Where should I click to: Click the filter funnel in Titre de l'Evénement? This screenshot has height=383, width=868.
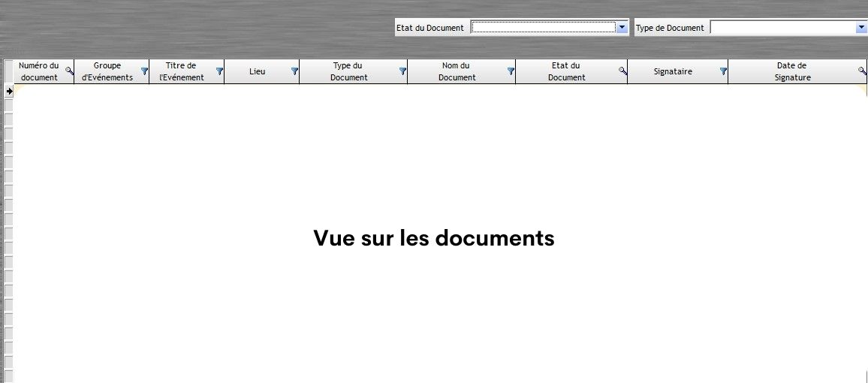219,71
